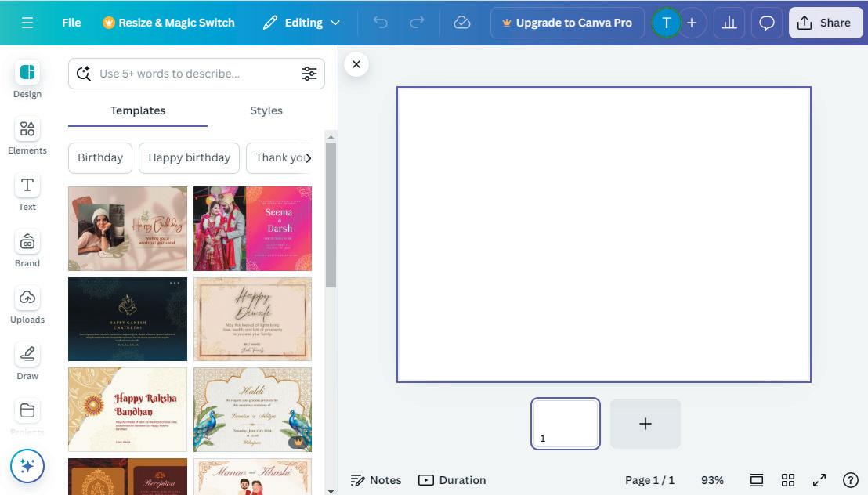868x495 pixels.
Task: Open the help question mark
Action: click(x=850, y=480)
